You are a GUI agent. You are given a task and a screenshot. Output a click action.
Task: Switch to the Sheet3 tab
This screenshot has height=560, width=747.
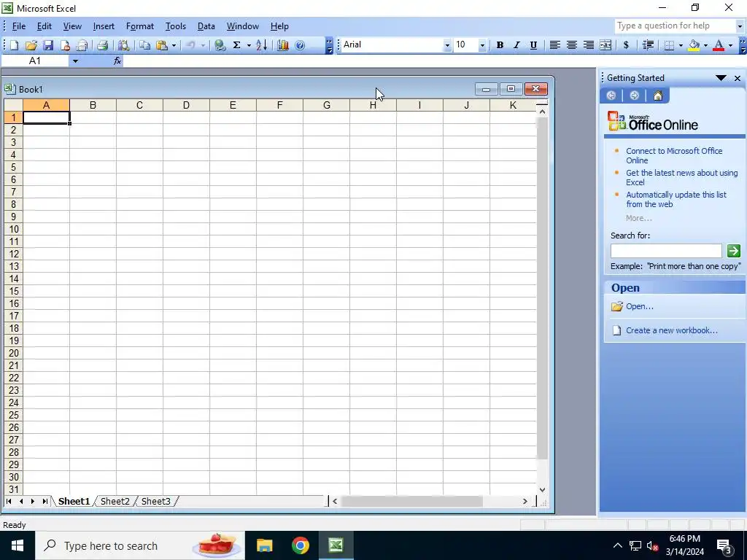pos(156,502)
